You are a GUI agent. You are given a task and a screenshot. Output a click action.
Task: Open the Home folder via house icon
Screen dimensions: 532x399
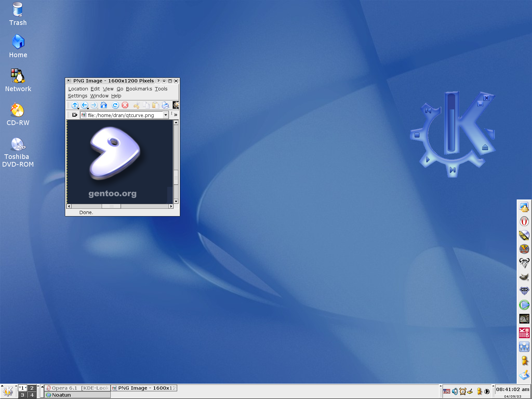(x=104, y=105)
